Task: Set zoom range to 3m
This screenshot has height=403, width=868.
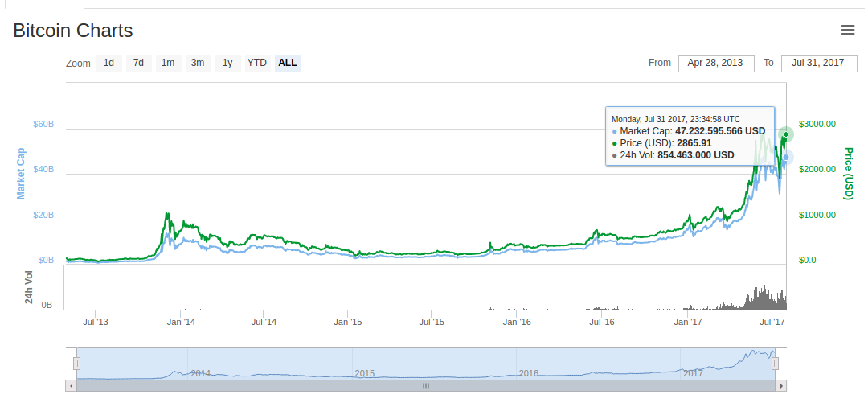Action: tap(198, 63)
